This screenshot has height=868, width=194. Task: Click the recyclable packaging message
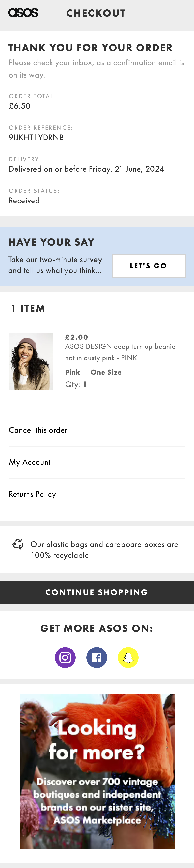(x=104, y=550)
